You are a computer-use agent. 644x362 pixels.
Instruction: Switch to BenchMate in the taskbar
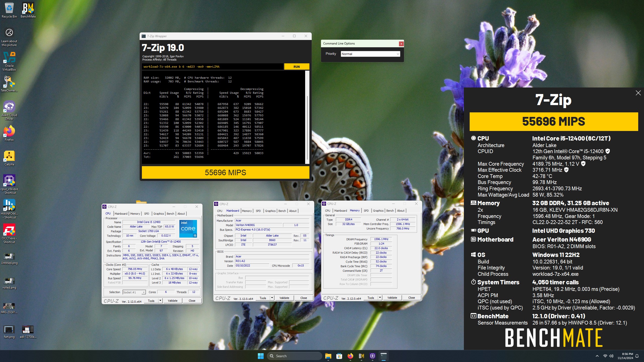click(361, 356)
